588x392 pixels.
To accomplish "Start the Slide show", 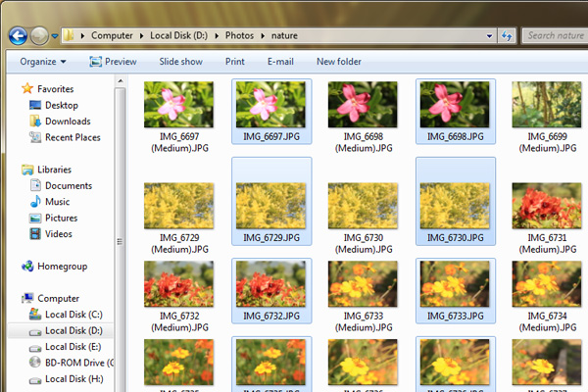I will 180,62.
